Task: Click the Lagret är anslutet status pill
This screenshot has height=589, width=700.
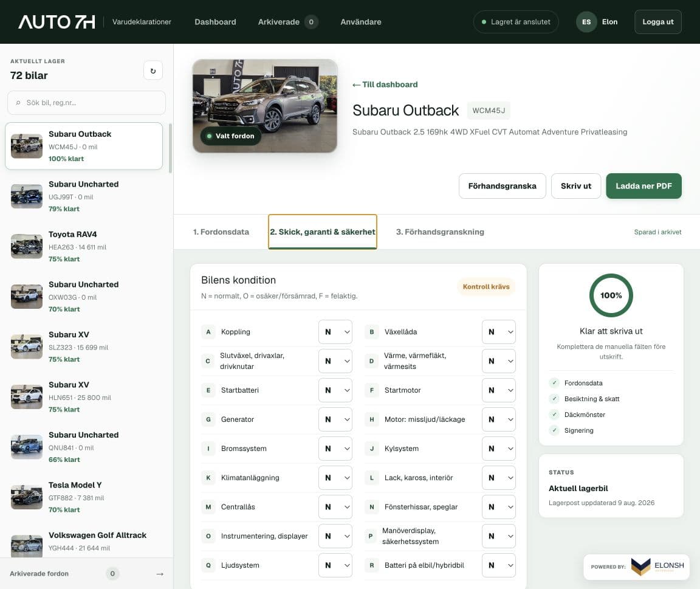Action: click(516, 22)
